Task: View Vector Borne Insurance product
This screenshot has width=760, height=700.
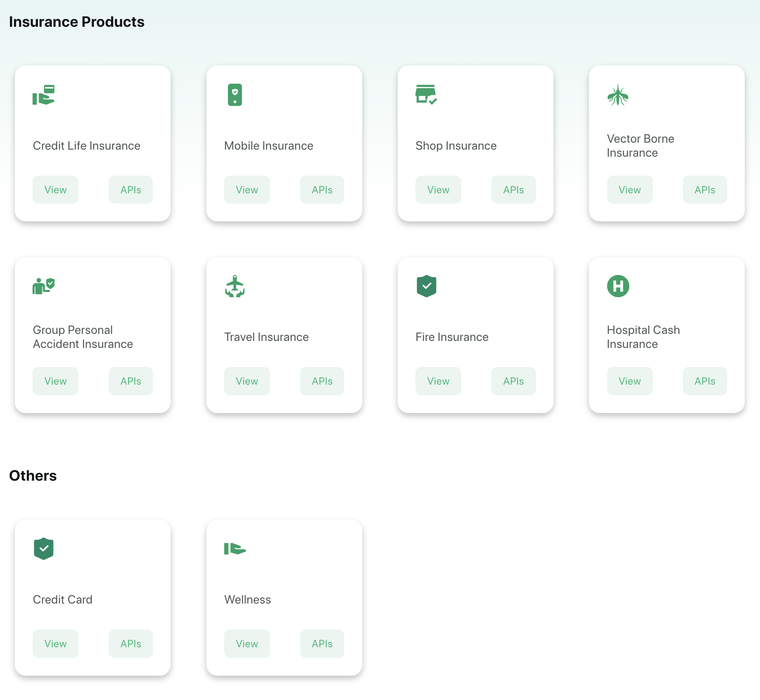Action: tap(630, 190)
